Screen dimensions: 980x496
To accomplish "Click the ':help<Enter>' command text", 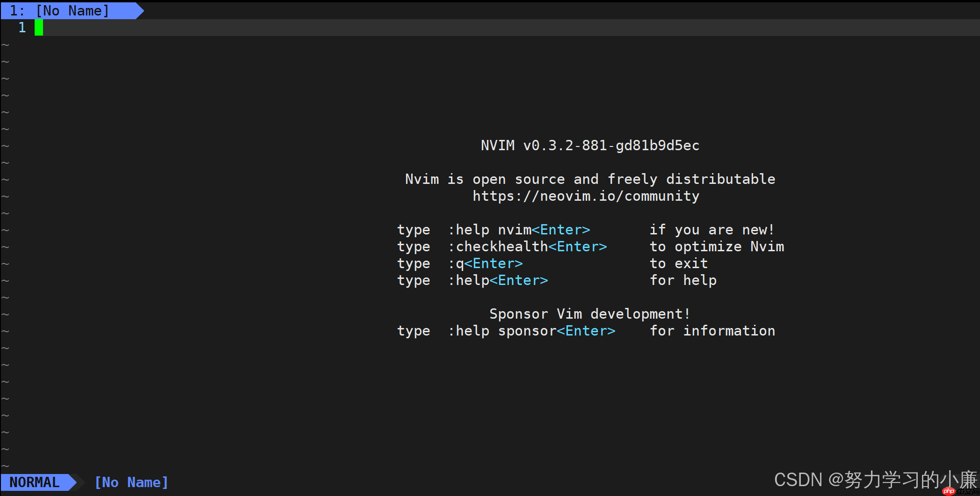I will click(498, 280).
